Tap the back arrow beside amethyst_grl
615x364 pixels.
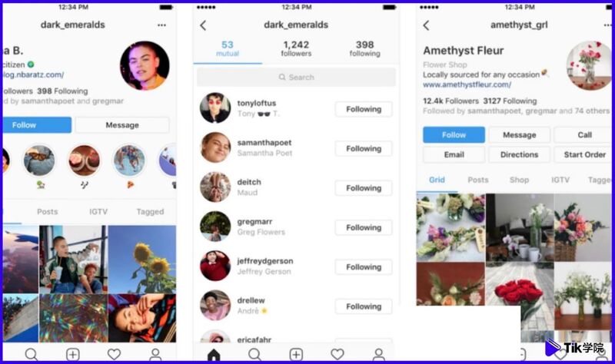427,25
